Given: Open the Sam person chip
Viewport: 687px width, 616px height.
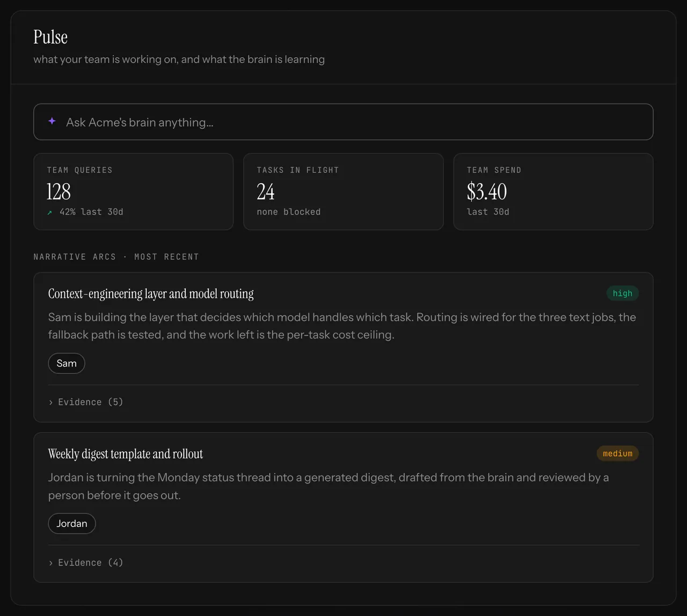Looking at the screenshot, I should coord(67,363).
